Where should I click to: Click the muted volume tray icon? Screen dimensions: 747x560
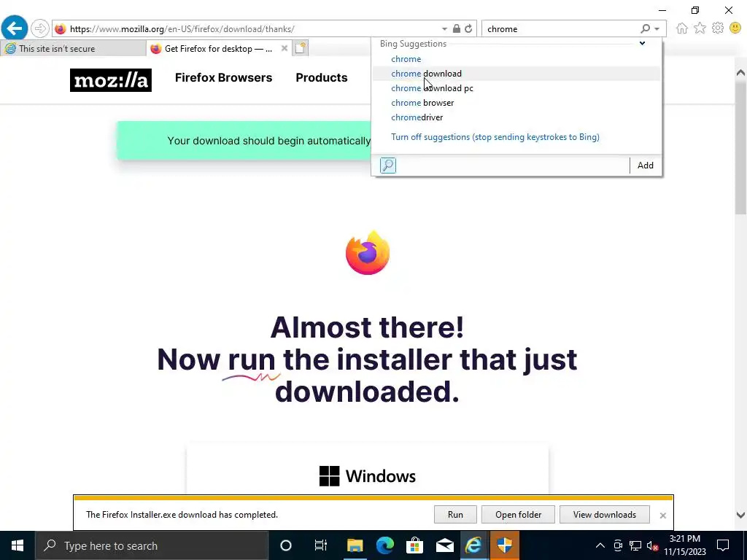pos(653,545)
